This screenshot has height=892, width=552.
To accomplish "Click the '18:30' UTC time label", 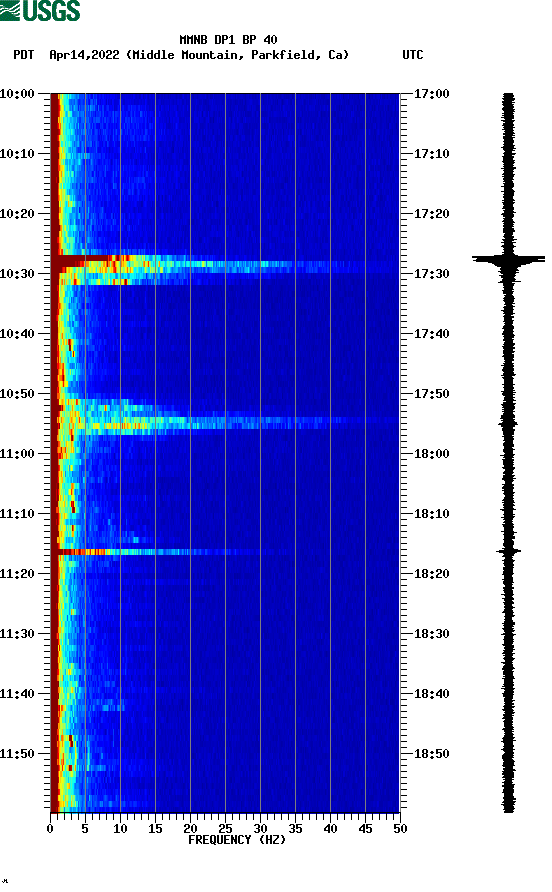I will [431, 634].
